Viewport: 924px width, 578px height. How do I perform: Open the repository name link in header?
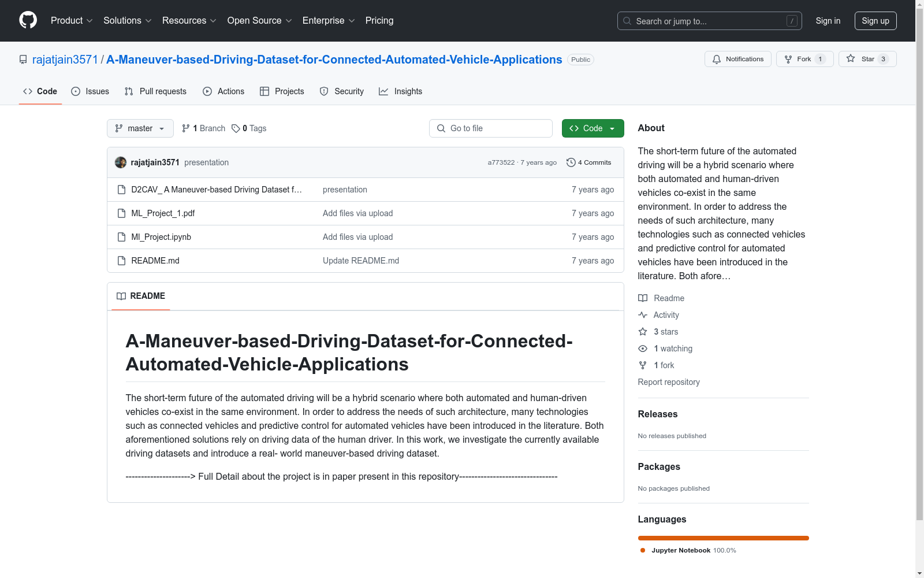click(x=334, y=60)
